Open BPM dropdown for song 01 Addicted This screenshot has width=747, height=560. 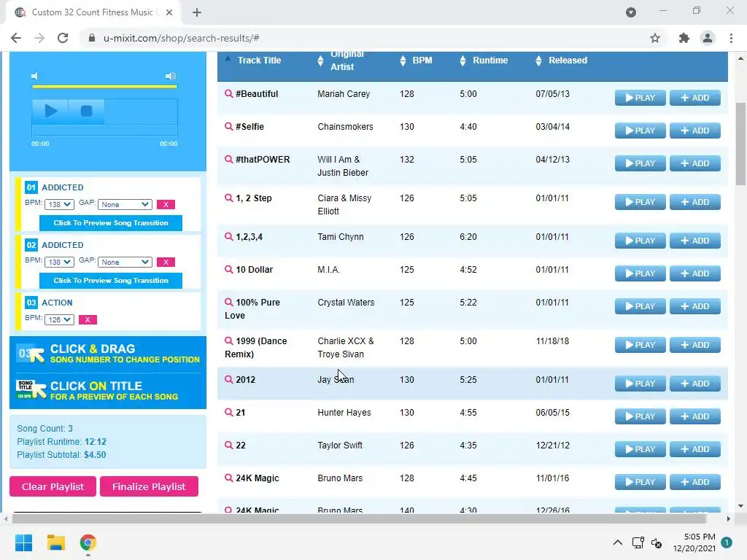click(x=59, y=204)
